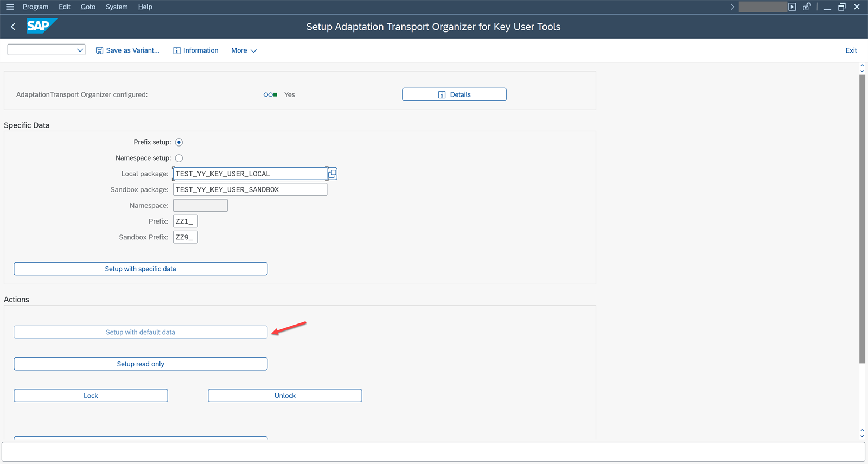Click the Sandbox package label
Screen dimensions: 868x464
pyautogui.click(x=139, y=189)
